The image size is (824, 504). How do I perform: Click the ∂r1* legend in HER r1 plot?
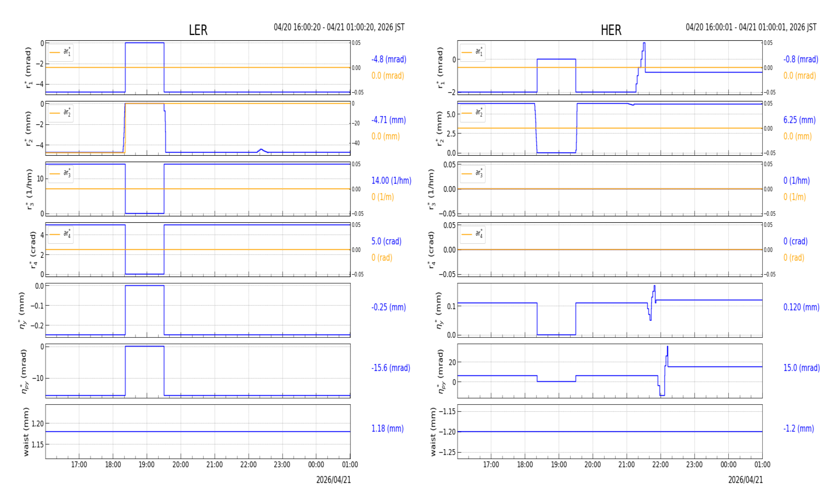pos(473,52)
